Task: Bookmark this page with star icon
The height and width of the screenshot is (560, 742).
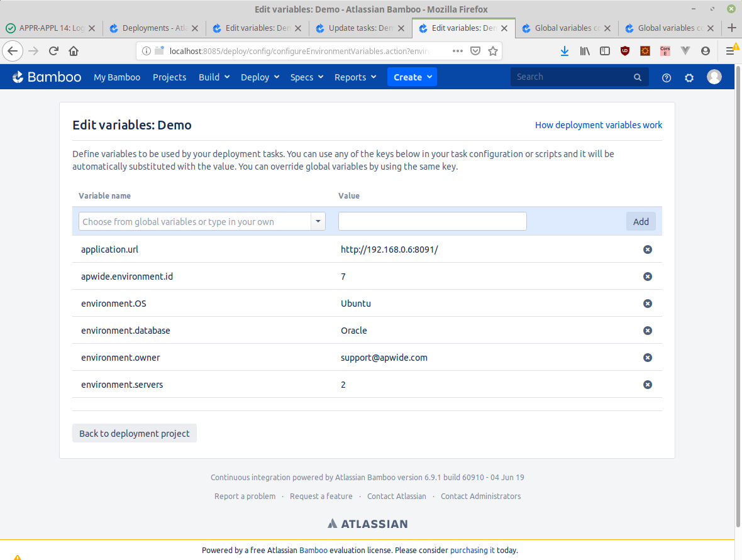Action: click(x=493, y=51)
